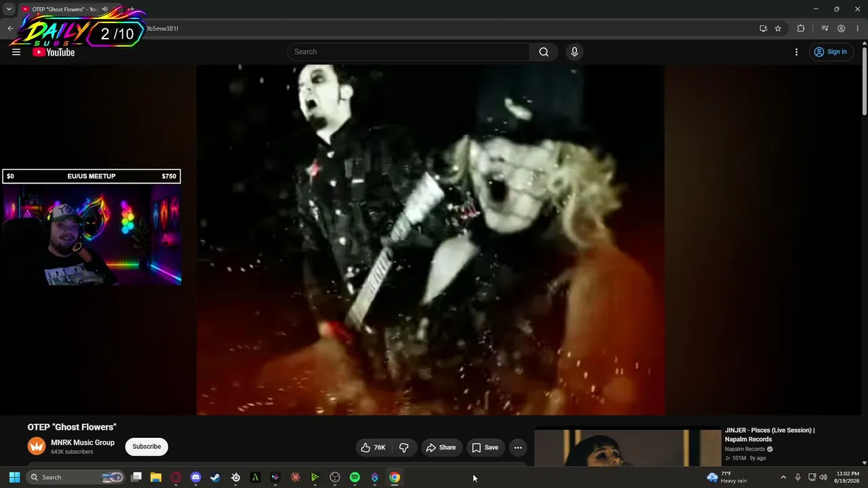The height and width of the screenshot is (488, 868).
Task: Click the YouTube search magnifier button
Action: coord(544,52)
